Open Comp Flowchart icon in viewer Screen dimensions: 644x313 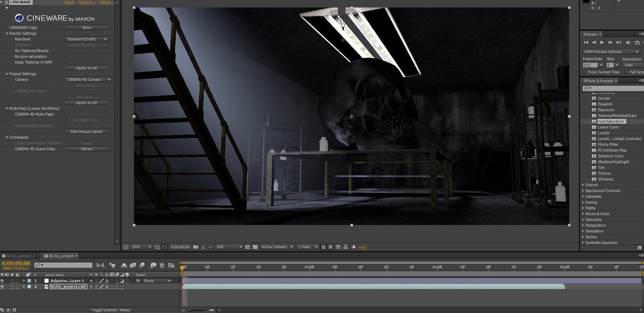pos(345,247)
